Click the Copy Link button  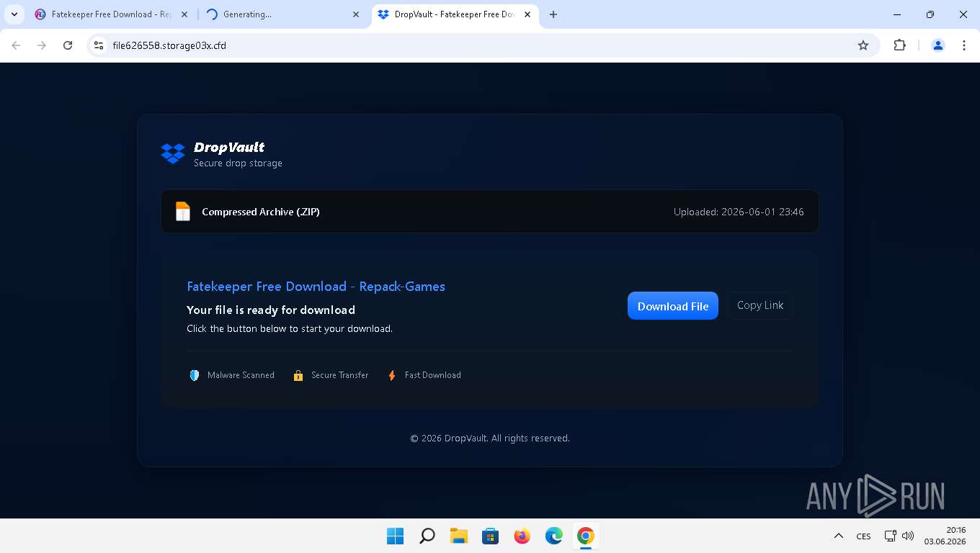tap(760, 305)
